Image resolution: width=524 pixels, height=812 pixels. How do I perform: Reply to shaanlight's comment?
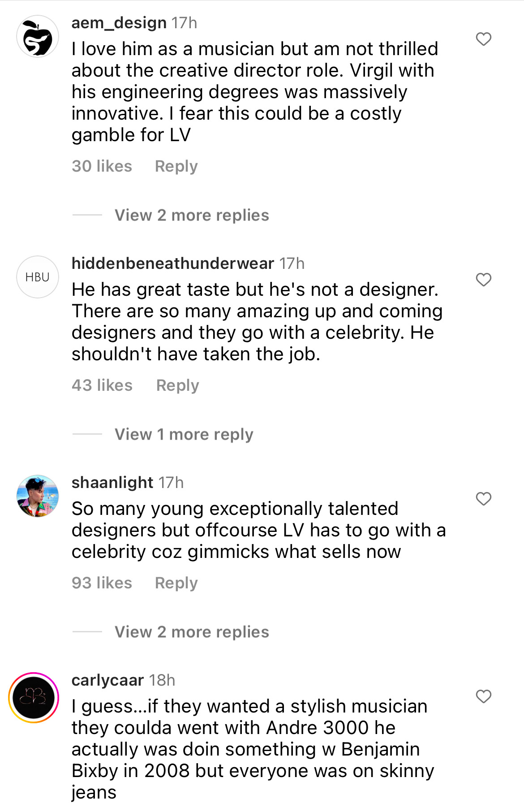176,583
